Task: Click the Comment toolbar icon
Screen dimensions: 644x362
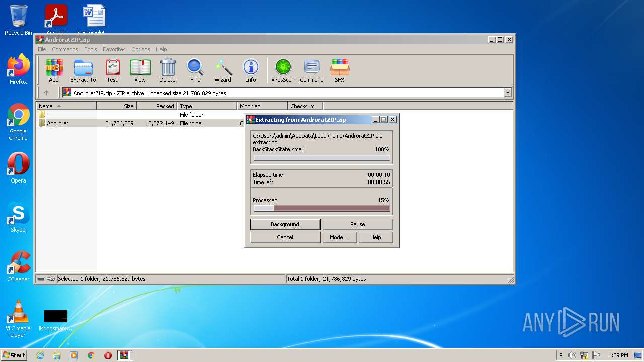Action: pyautogui.click(x=311, y=70)
